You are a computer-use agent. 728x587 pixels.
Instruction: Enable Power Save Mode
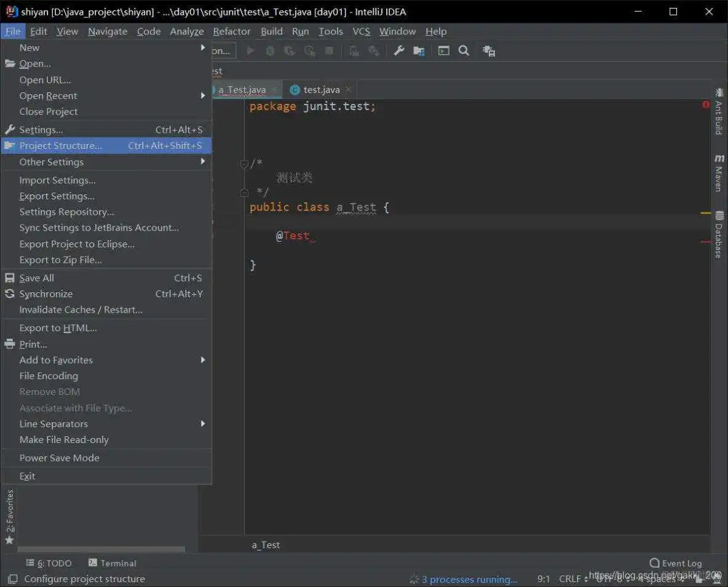[59, 458]
